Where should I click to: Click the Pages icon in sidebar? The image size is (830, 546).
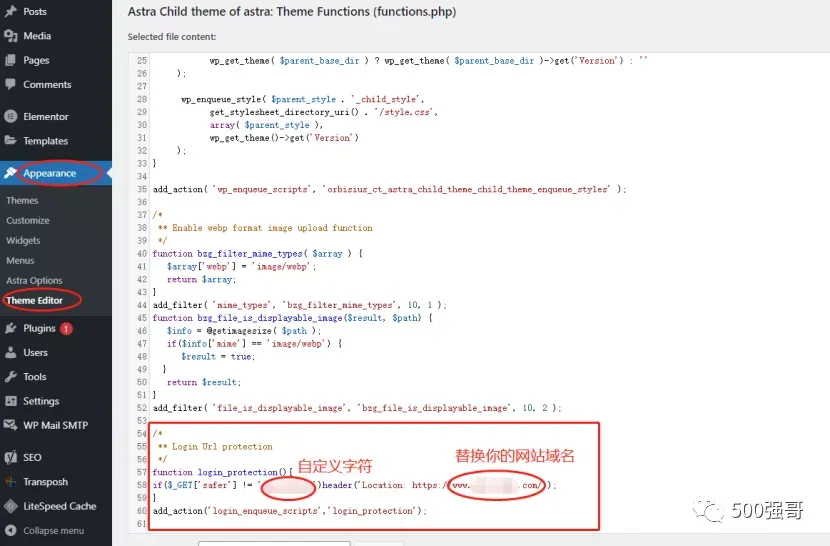coord(11,60)
